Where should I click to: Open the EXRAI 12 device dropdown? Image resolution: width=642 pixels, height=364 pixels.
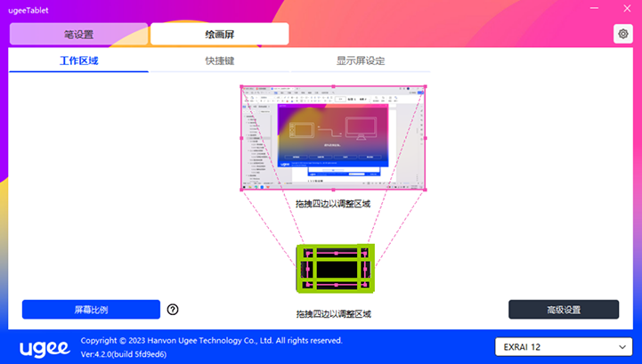[x=564, y=347]
